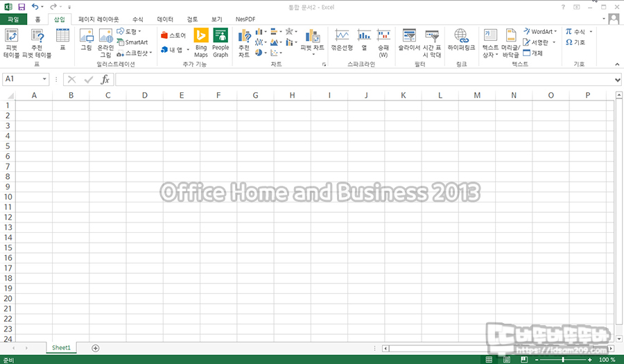Zoom out using the minus button

coord(537,360)
